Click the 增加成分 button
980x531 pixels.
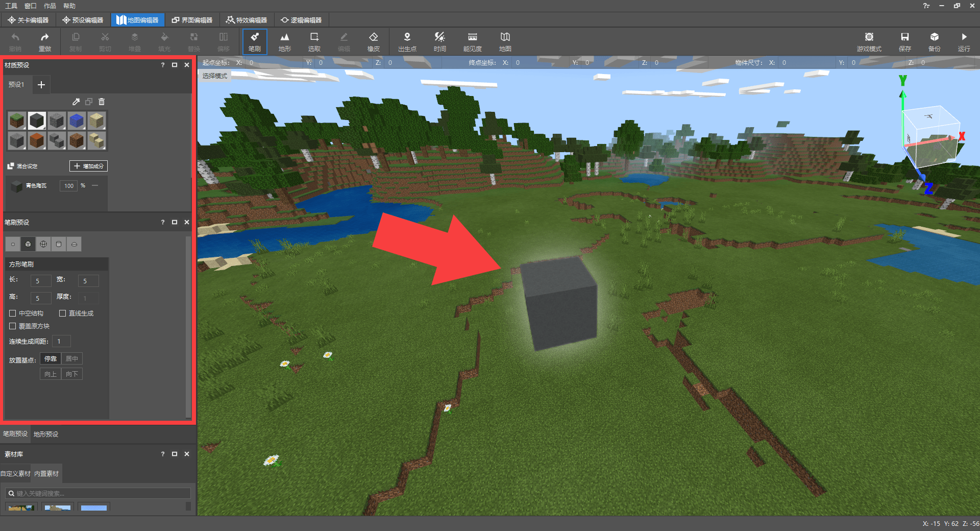pos(89,166)
